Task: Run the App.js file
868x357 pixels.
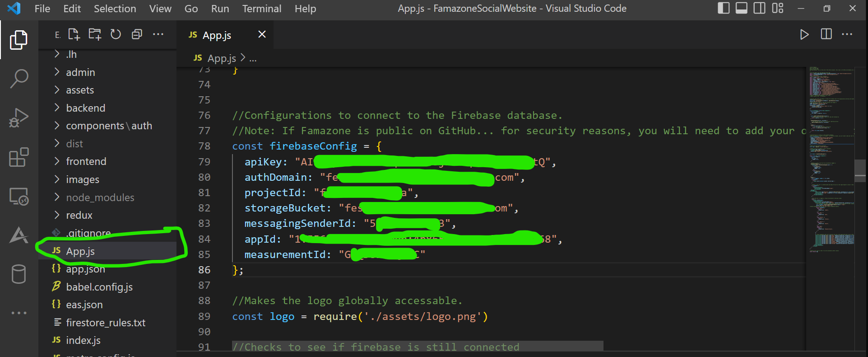Action: (804, 35)
